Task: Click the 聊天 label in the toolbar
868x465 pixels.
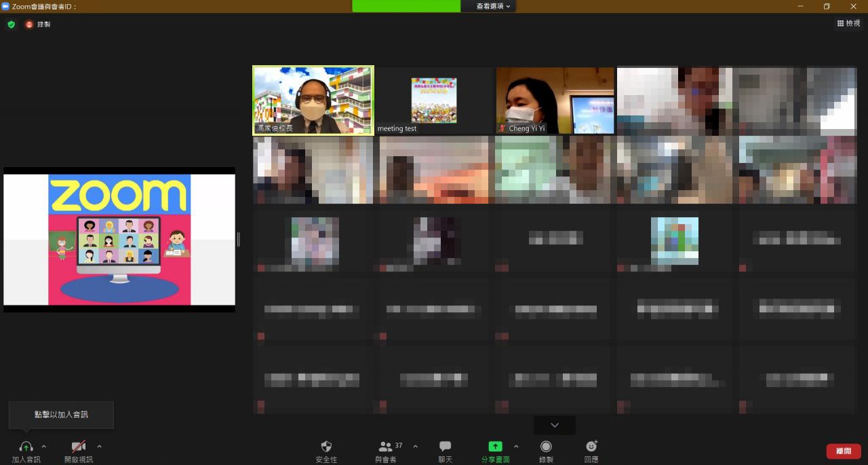Action: pos(446,460)
